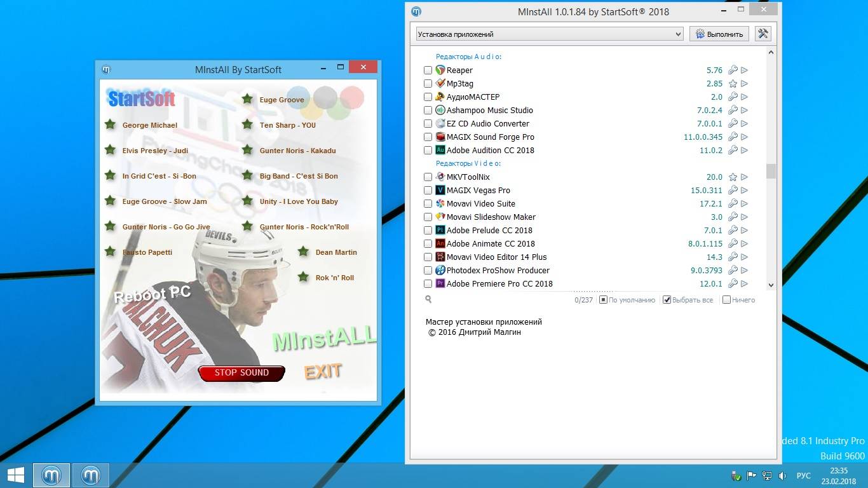
Task: Click the Редакторы Video category header
Action: coord(467,163)
